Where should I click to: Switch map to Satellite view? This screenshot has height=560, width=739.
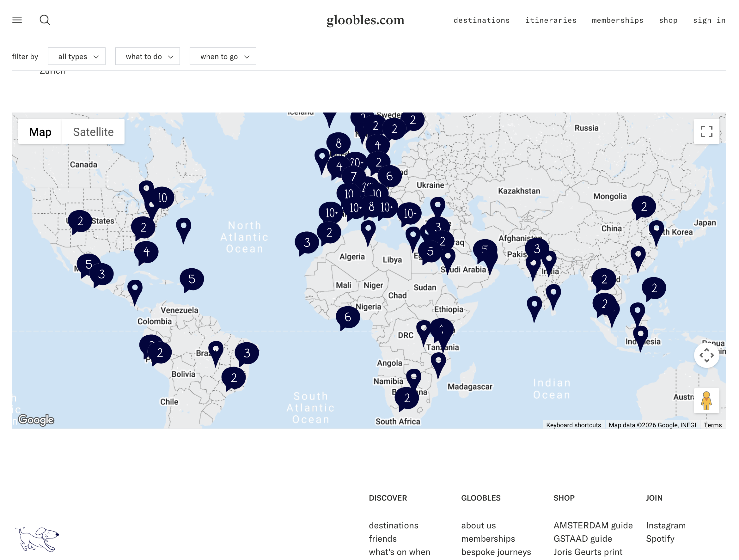point(93,131)
